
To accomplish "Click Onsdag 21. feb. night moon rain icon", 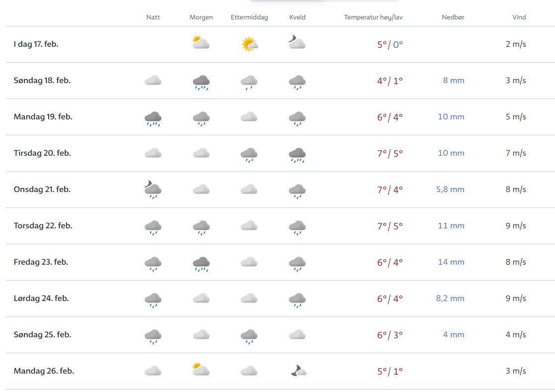I will point(153,190).
